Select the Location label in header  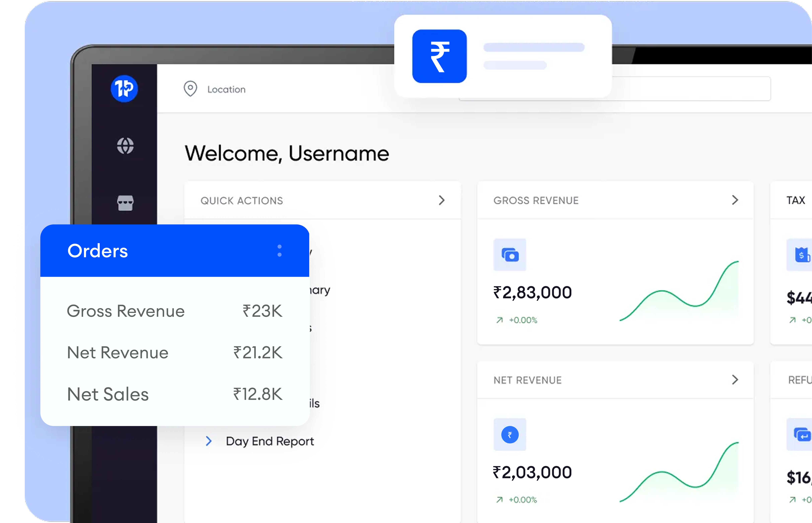[226, 90]
